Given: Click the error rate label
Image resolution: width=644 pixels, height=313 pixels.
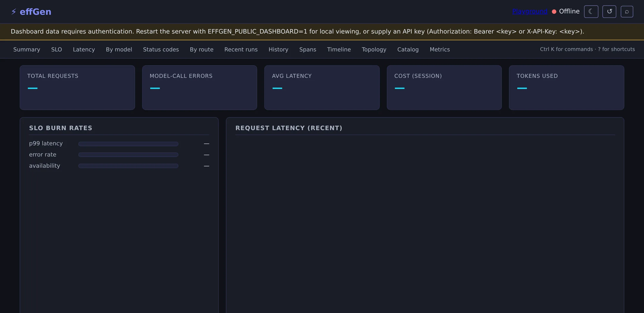Looking at the screenshot, I should coord(43,154).
